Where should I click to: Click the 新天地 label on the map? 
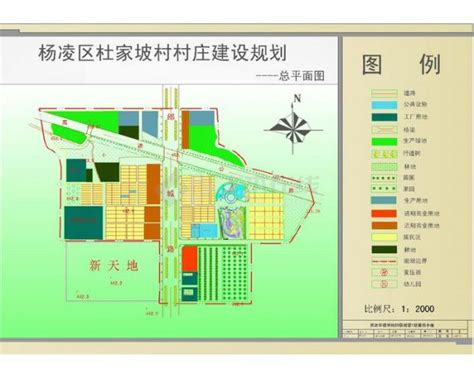click(113, 265)
